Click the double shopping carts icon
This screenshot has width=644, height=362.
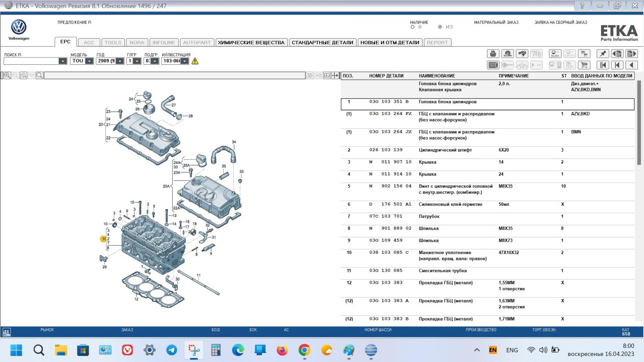(584, 53)
